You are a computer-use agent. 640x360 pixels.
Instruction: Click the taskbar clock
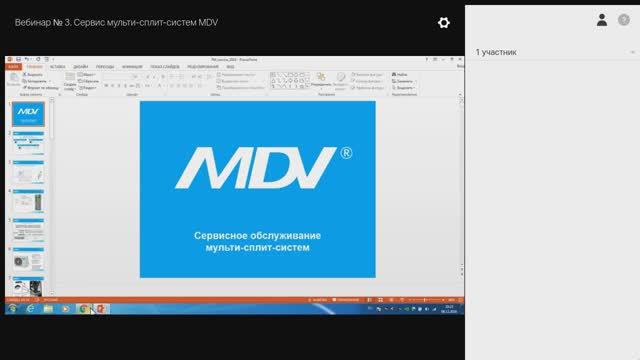point(449,309)
